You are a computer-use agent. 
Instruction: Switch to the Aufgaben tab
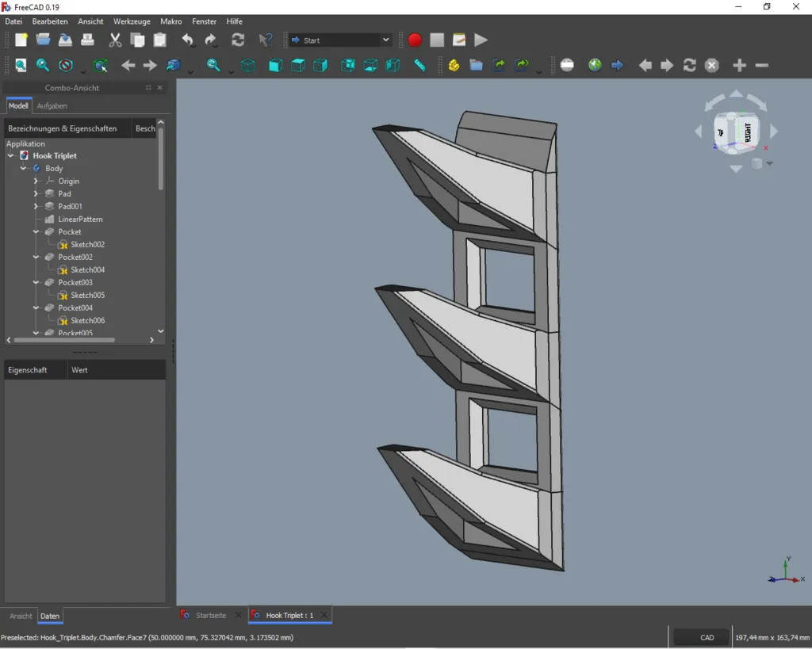(52, 105)
